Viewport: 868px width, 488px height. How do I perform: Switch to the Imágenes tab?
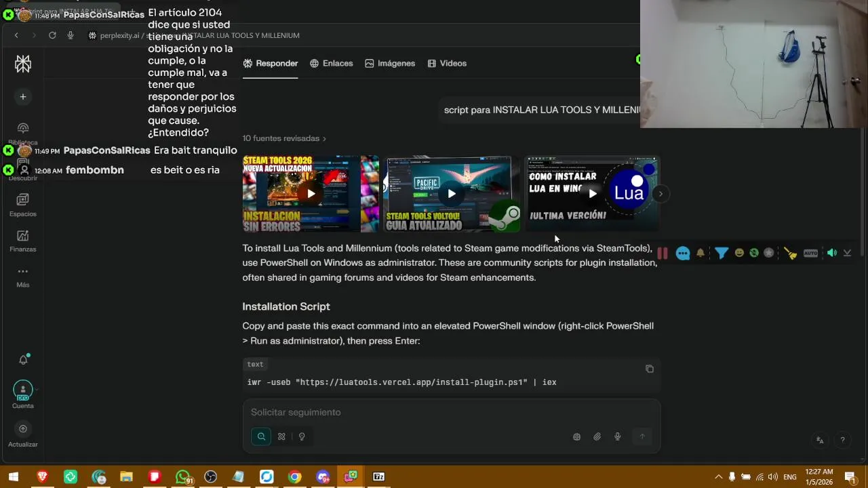pos(390,63)
